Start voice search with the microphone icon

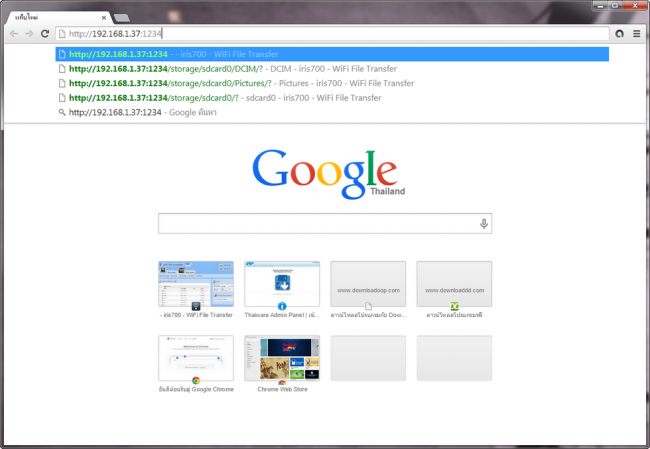[x=483, y=223]
